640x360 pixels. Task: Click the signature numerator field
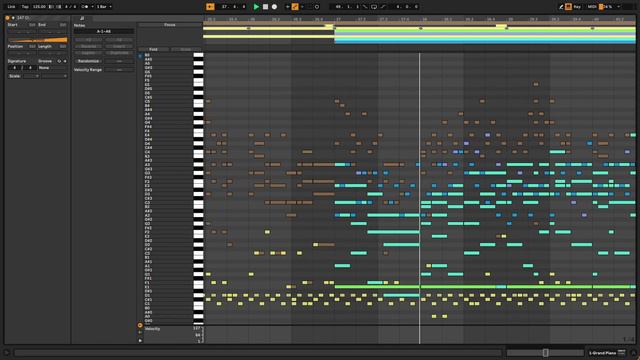[14, 68]
